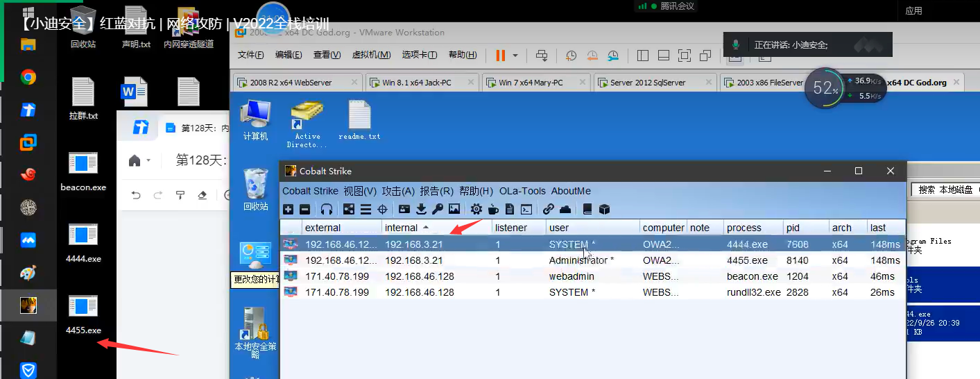
Task: Click the headphones Listeners icon in Cobalt Strike
Action: [327, 209]
